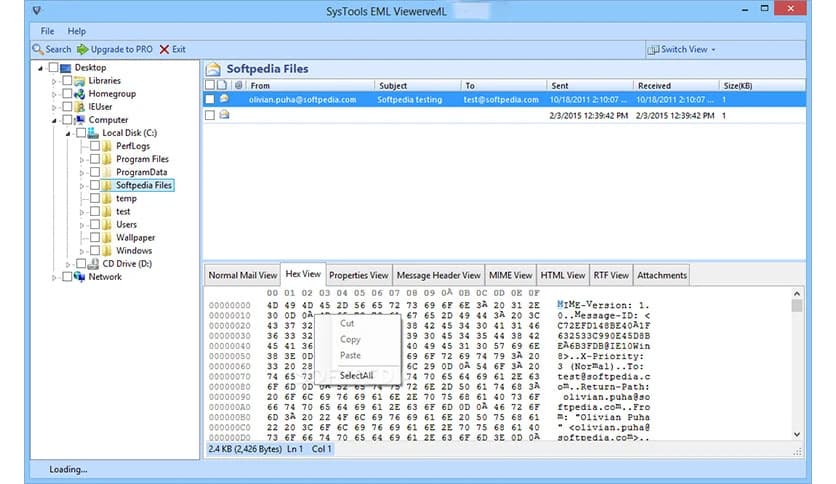Click the Switch View layout icon
836x484 pixels.
pyautogui.click(x=653, y=50)
